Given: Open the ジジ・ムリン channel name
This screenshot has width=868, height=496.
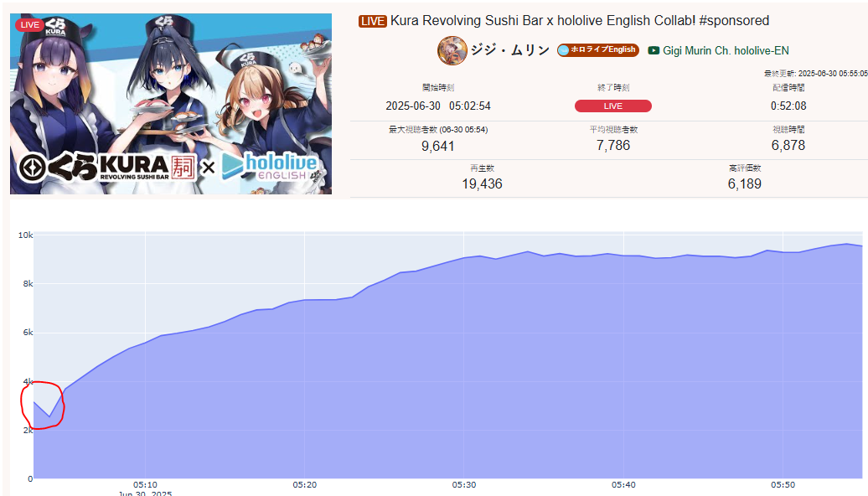Looking at the screenshot, I should pos(510,50).
